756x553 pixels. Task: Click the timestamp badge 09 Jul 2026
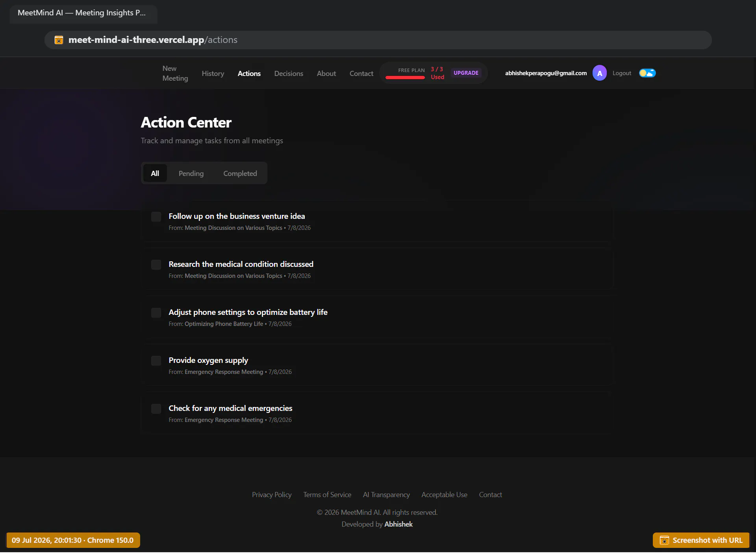[73, 540]
